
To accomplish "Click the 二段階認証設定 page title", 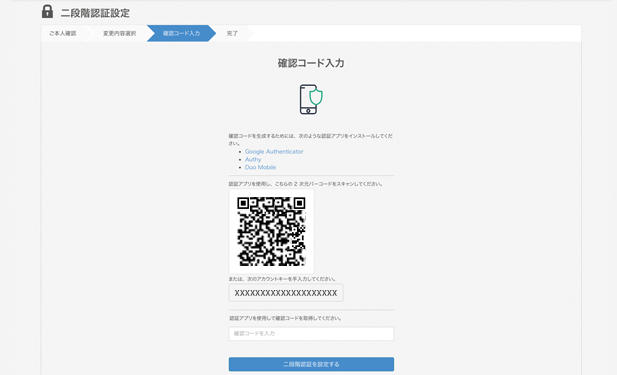I will pyautogui.click(x=95, y=13).
